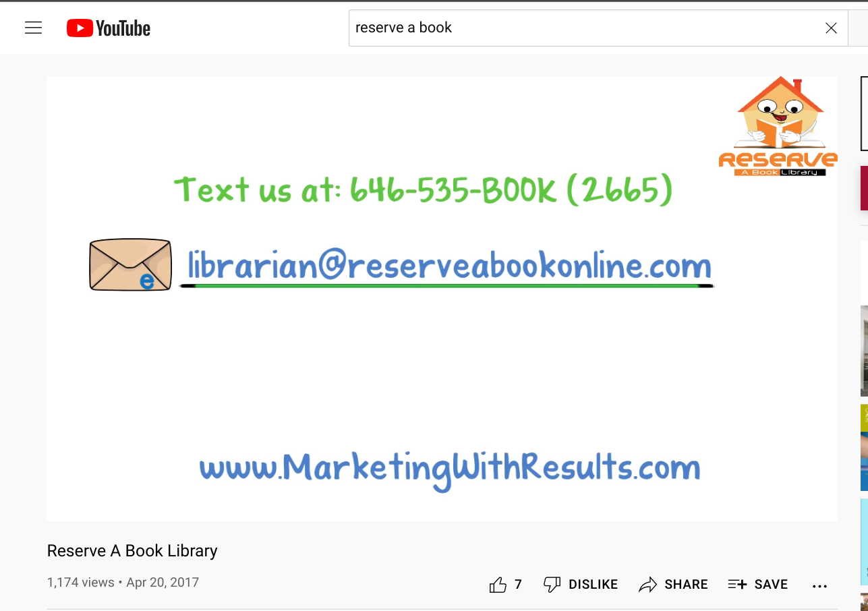Image resolution: width=868 pixels, height=611 pixels.
Task: Click the www.MarketingWithResults.com text
Action: click(450, 468)
